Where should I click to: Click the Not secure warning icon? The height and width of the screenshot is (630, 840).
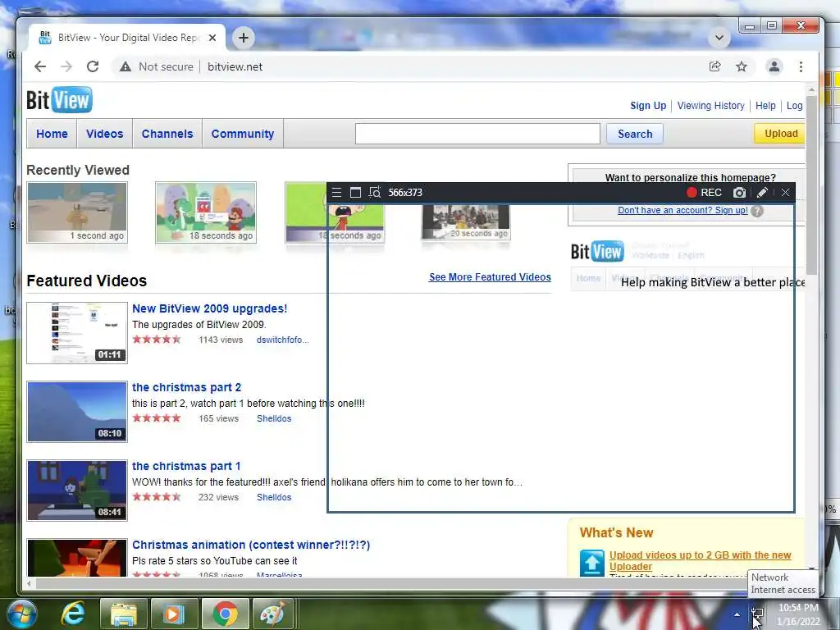[126, 66]
